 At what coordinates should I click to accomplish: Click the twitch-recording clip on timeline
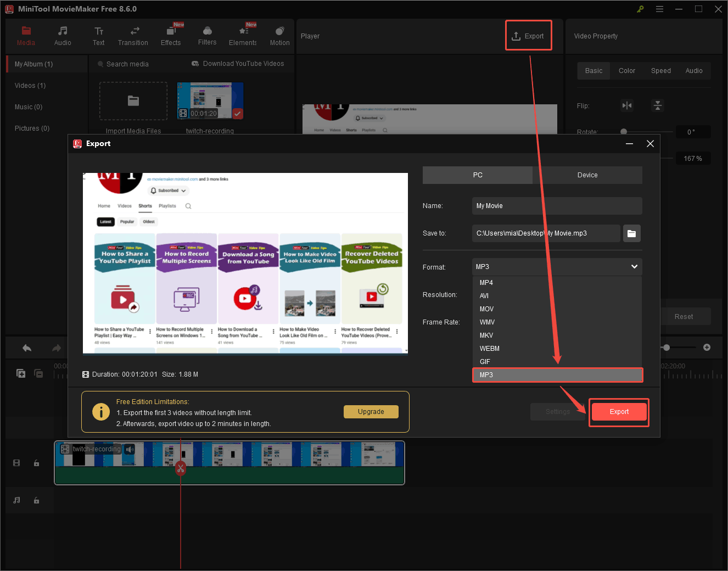[229, 463]
